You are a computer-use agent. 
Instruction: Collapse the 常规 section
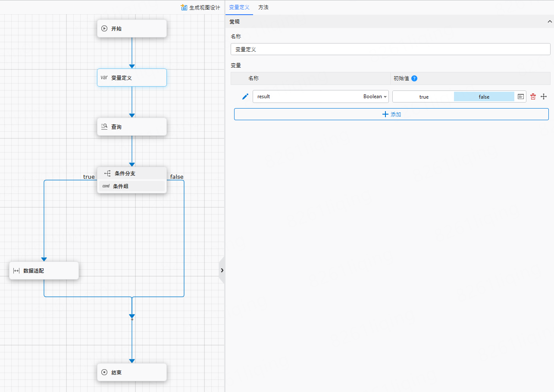pyautogui.click(x=549, y=22)
